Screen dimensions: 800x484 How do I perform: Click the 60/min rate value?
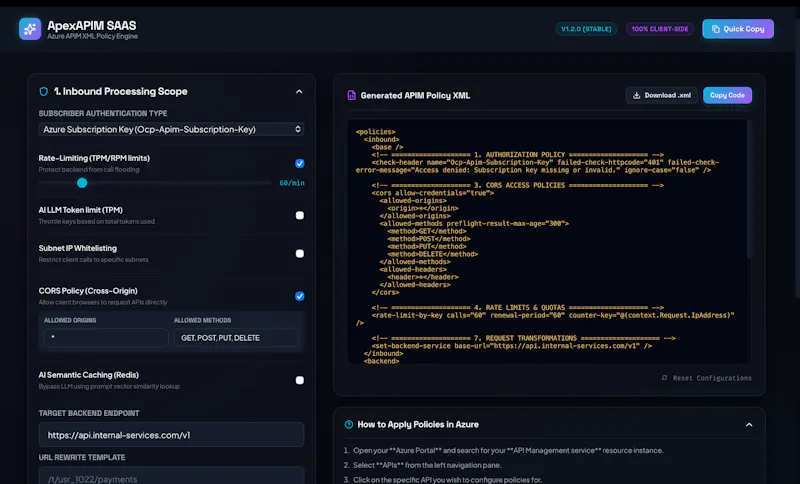click(x=292, y=183)
